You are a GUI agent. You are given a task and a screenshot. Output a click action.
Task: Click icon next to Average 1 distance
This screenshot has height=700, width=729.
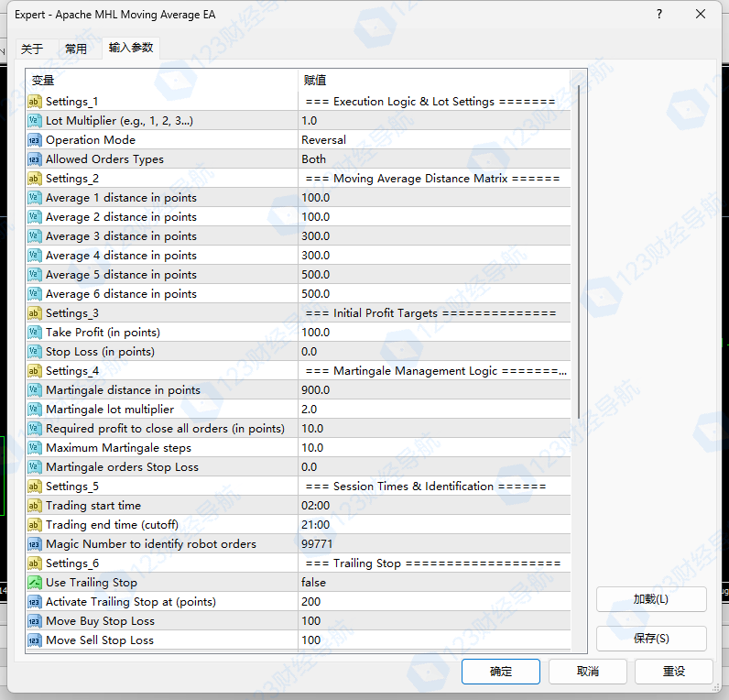pyautogui.click(x=35, y=198)
